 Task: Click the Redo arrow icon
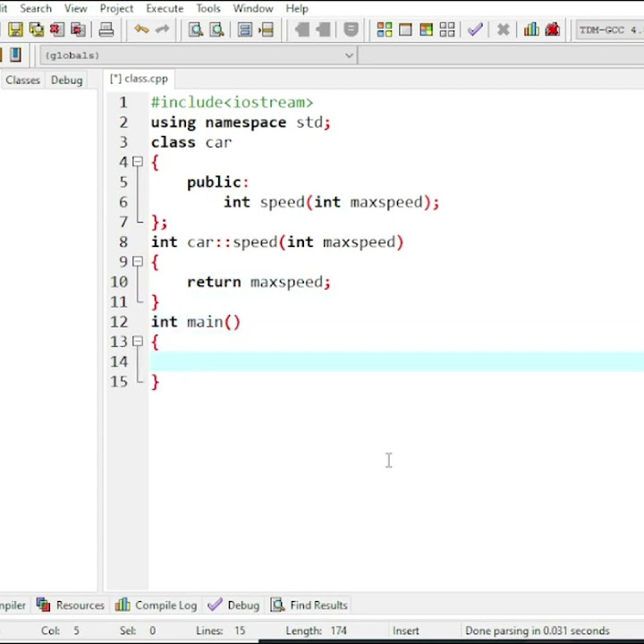163,30
